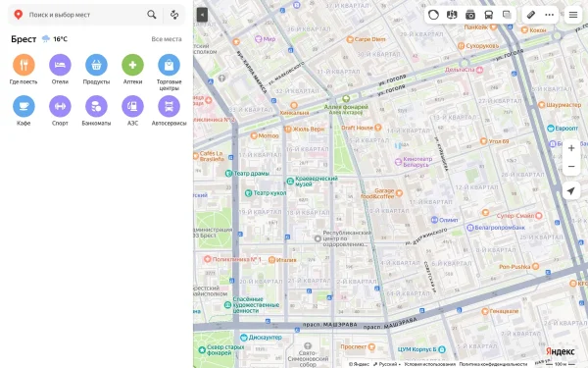Select the 'АЗС' gas station icon
The image size is (588, 368).
coord(132,106)
